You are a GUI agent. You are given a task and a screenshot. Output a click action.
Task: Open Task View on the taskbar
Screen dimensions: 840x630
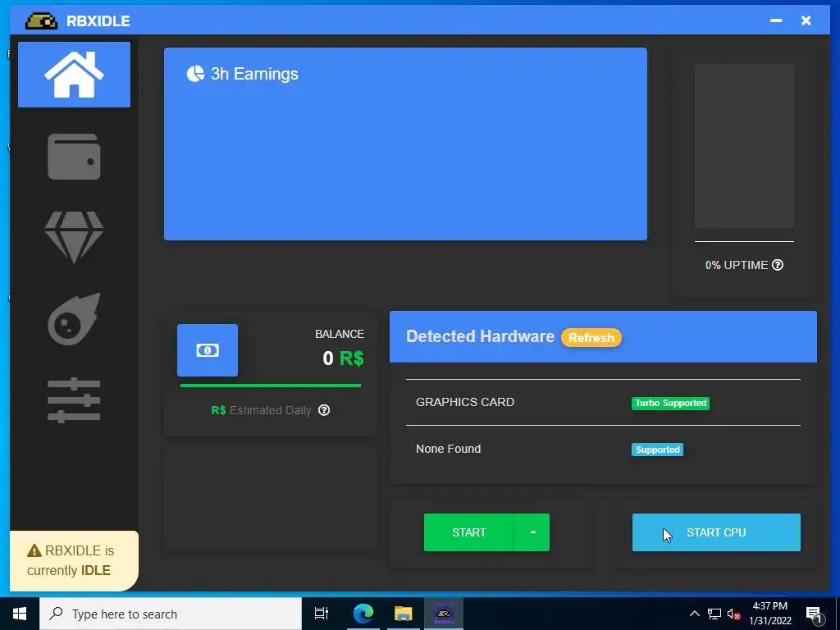(322, 614)
